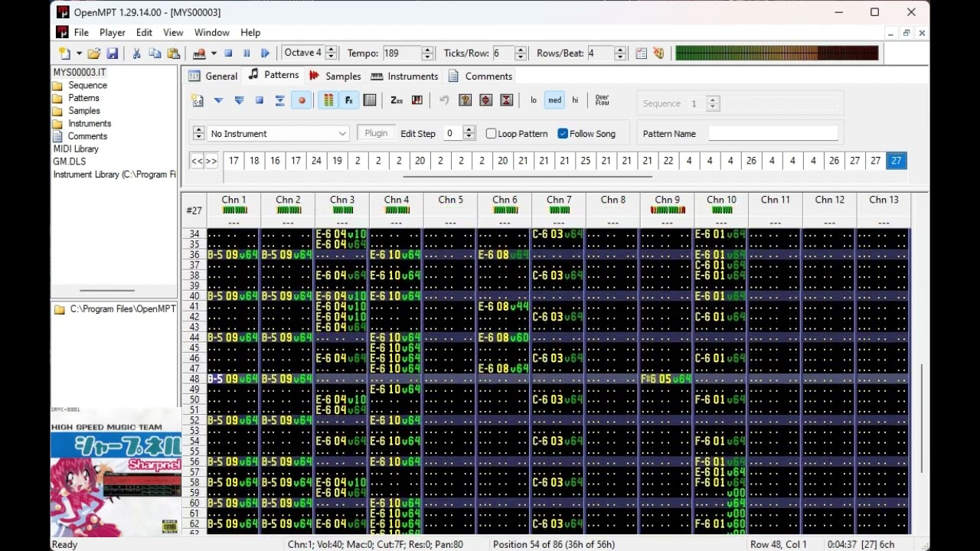The width and height of the screenshot is (980, 551).
Task: Click the Play Pattern from start icon
Action: tap(218, 100)
